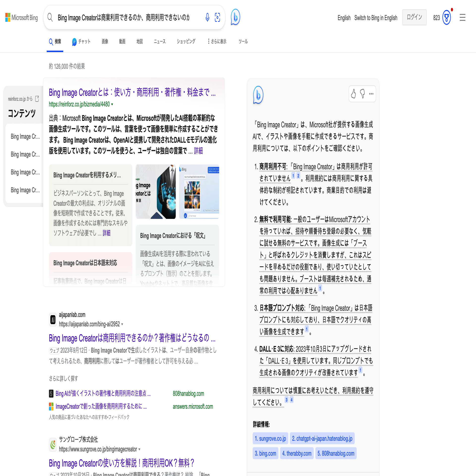This screenshot has width=476, height=476.
Task: Click thumbs up on the AI answer
Action: click(x=353, y=94)
